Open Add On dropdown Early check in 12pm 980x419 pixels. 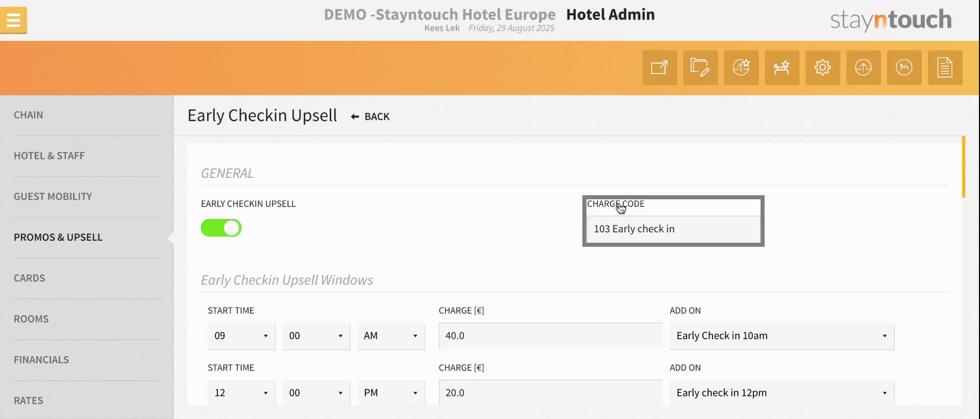click(782, 392)
